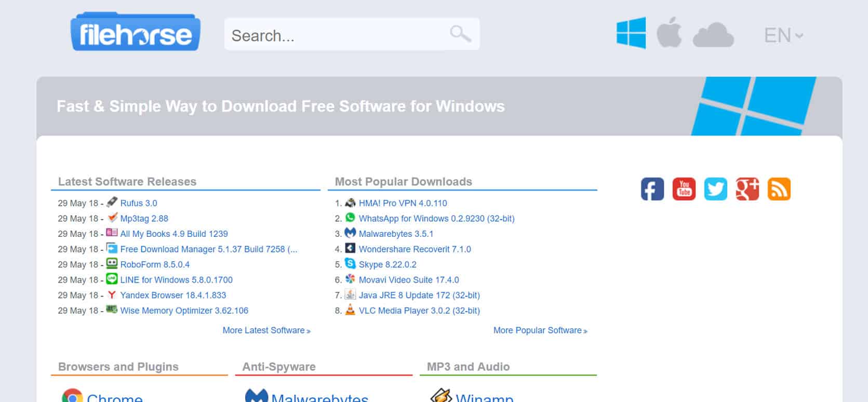Screen dimensions: 868x402
Task: Open LINE for Windows 5.8.0.1700 link
Action: point(177,280)
